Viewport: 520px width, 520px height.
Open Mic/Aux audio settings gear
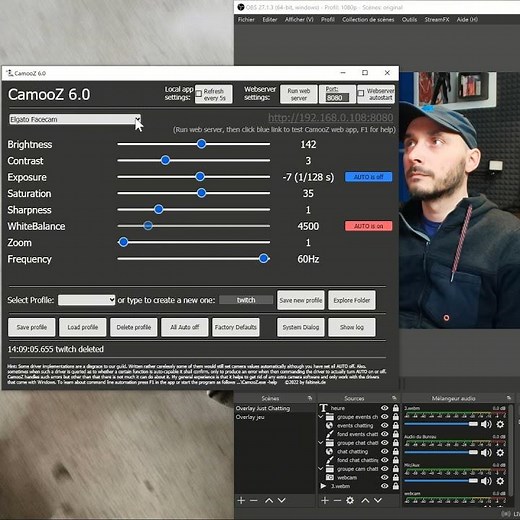point(500,481)
